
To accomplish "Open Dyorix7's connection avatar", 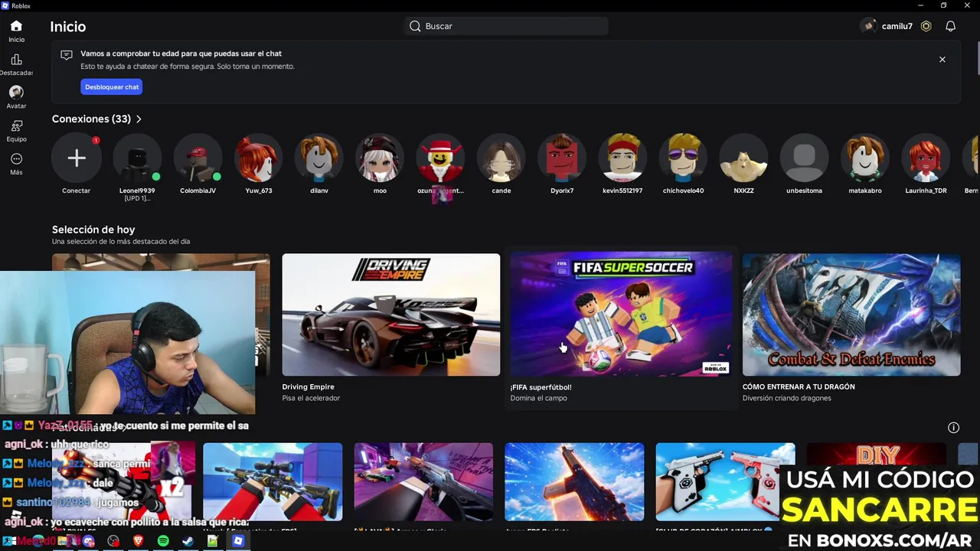I will click(x=562, y=158).
